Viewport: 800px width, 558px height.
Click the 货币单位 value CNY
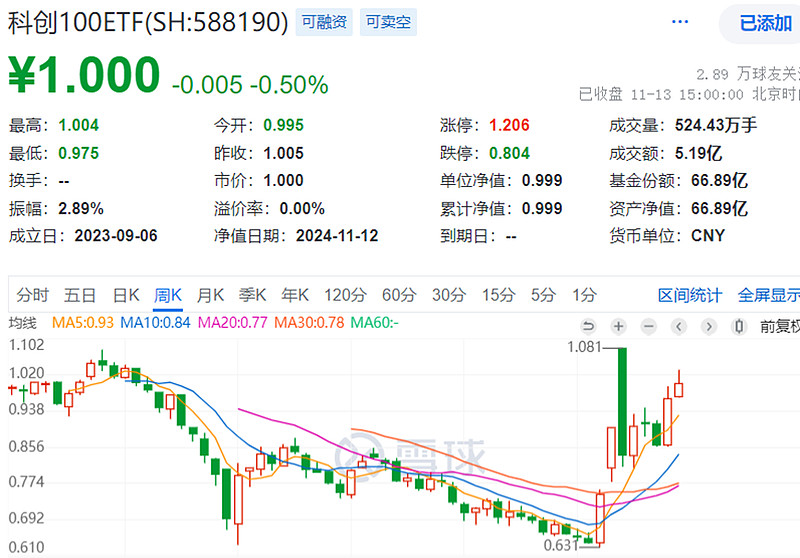(708, 236)
